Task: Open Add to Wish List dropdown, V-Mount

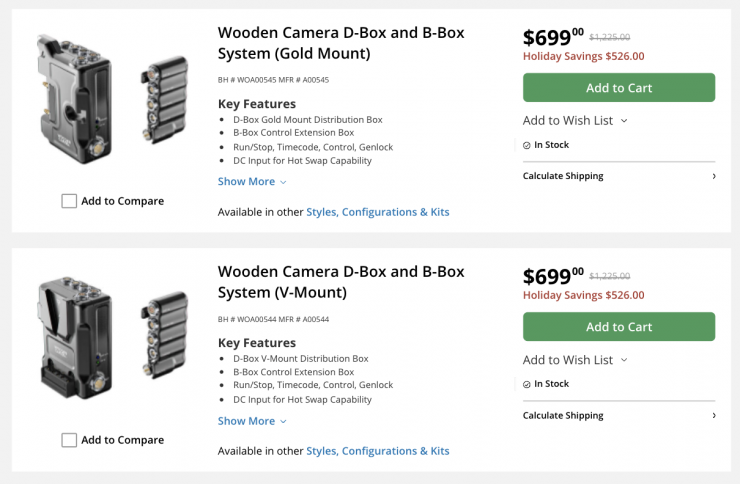Action: (575, 360)
